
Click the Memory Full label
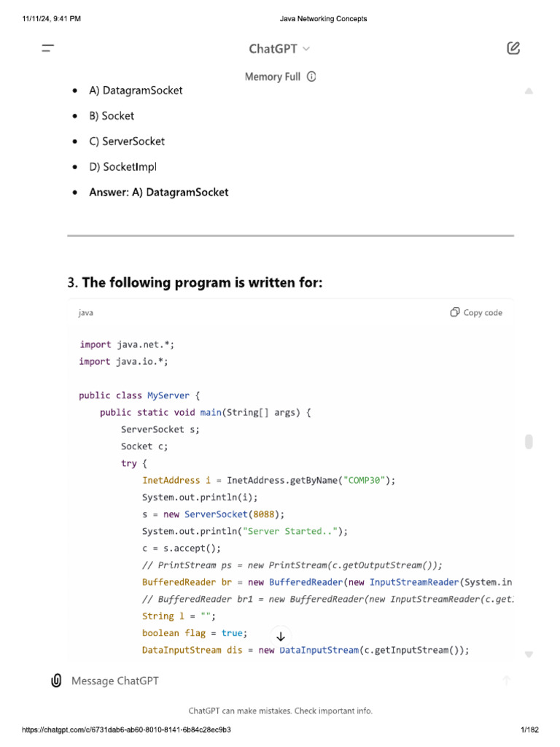(272, 77)
